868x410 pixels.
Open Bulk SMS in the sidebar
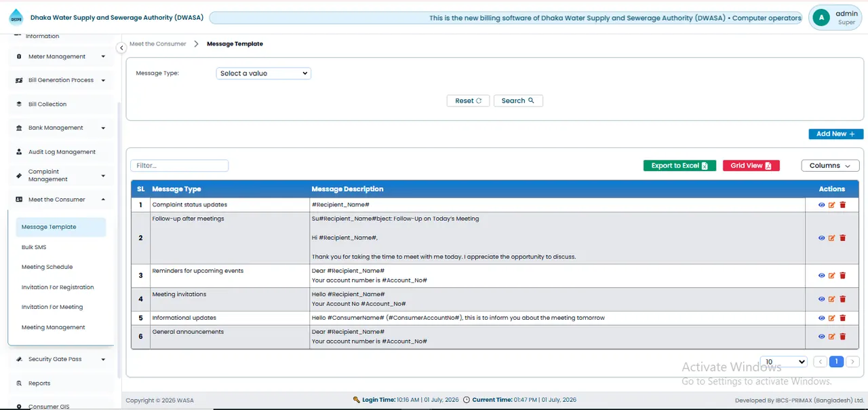(x=34, y=247)
